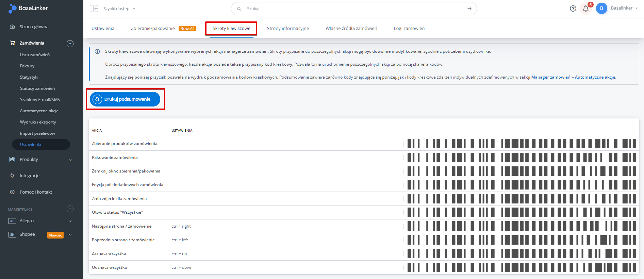Image resolution: width=644 pixels, height=279 pixels.
Task: Click the Integracje plug icon
Action: 12,176
